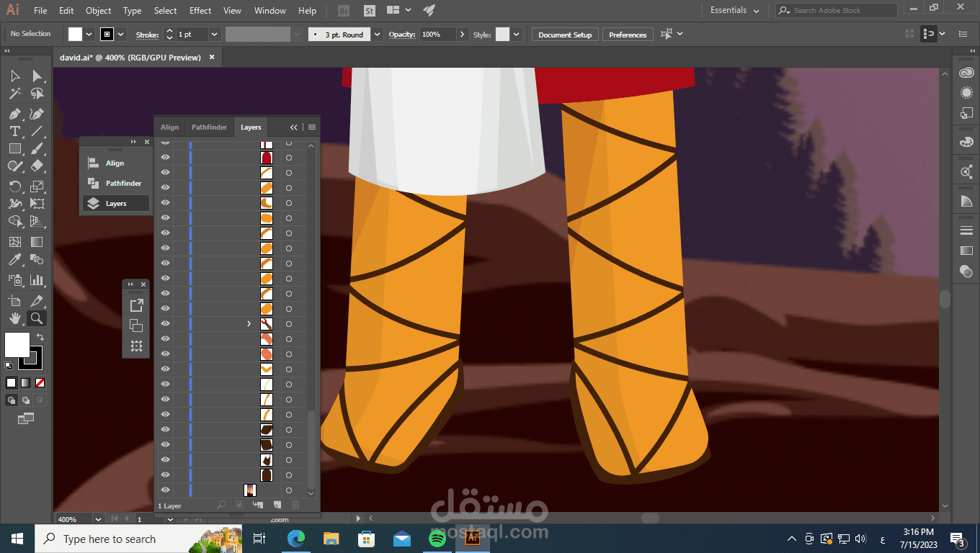This screenshot has width=980, height=553.
Task: Choose the Hand tool
Action: [x=14, y=318]
